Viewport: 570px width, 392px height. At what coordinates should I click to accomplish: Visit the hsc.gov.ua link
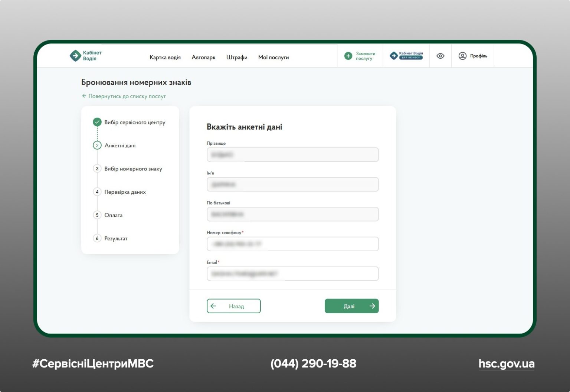[x=506, y=364]
